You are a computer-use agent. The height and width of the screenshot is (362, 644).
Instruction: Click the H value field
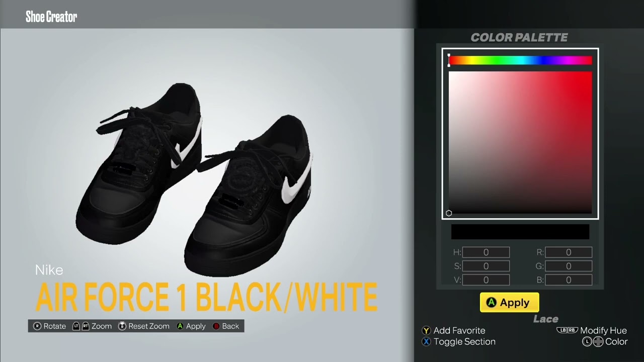point(486,252)
